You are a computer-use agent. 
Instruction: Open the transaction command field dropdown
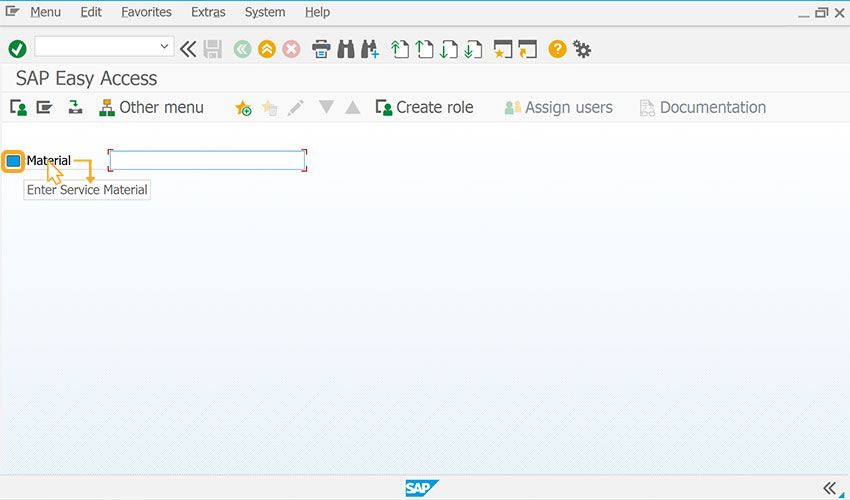click(164, 47)
